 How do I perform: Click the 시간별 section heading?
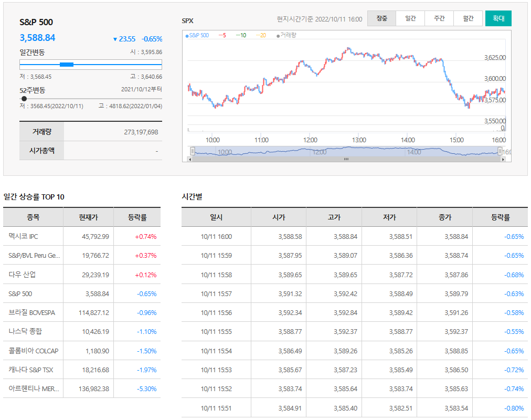(192, 196)
